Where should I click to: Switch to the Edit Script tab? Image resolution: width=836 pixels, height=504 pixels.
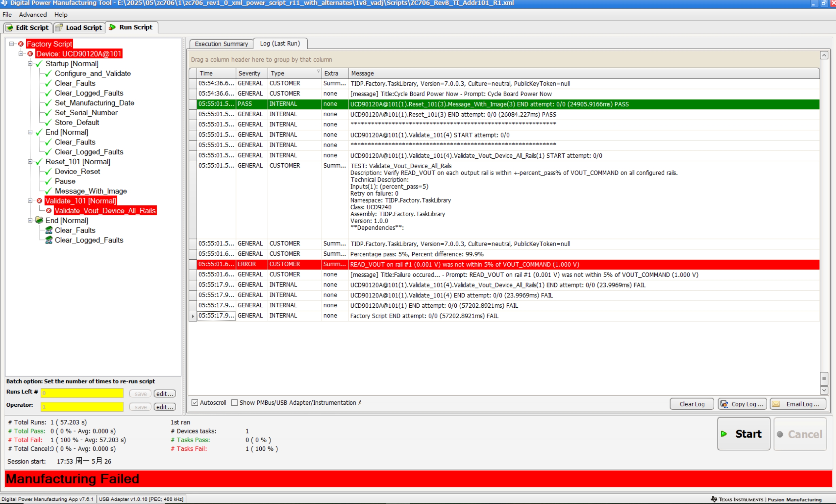(x=28, y=27)
